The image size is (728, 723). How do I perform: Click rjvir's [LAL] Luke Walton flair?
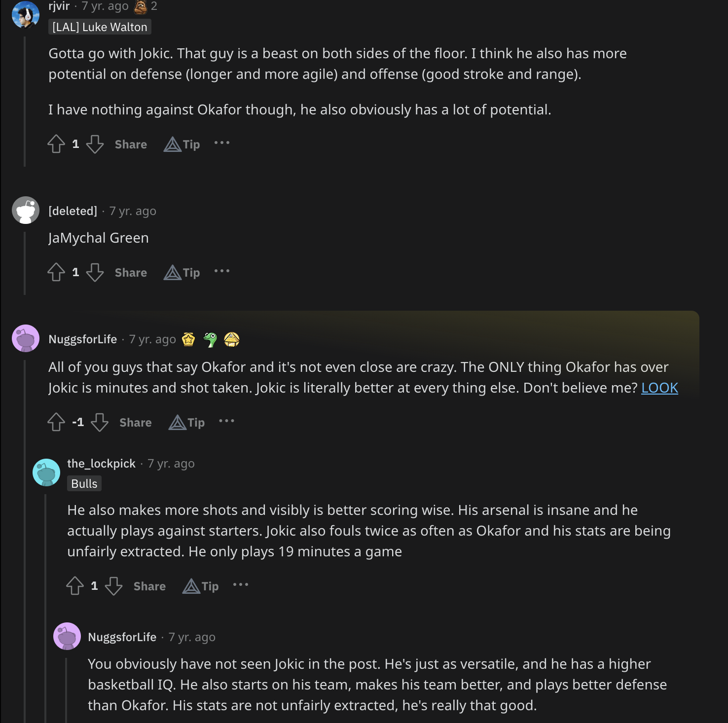100,27
